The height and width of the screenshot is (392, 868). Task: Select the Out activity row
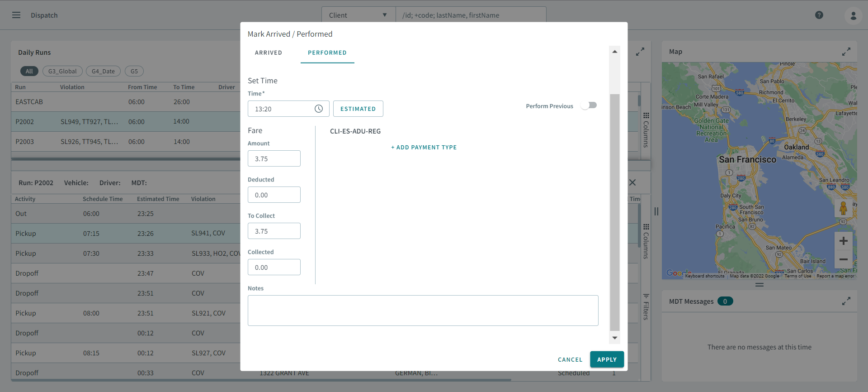(126, 214)
